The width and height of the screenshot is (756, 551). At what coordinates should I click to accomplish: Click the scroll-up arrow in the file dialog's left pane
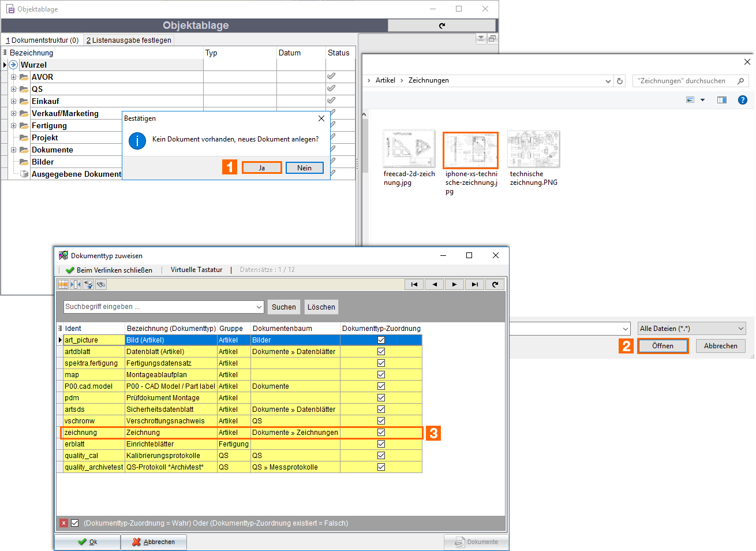click(364, 114)
